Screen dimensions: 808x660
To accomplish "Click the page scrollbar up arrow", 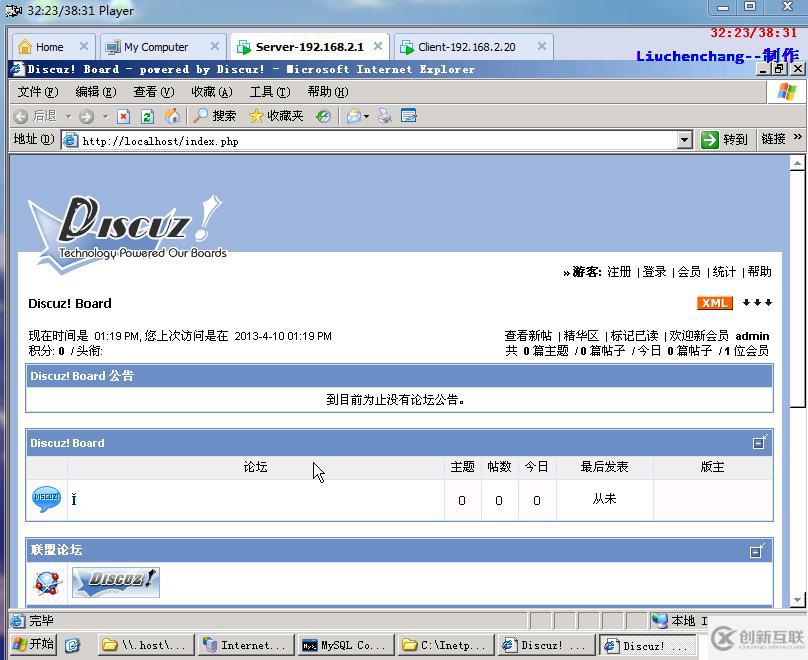I will pyautogui.click(x=797, y=163).
